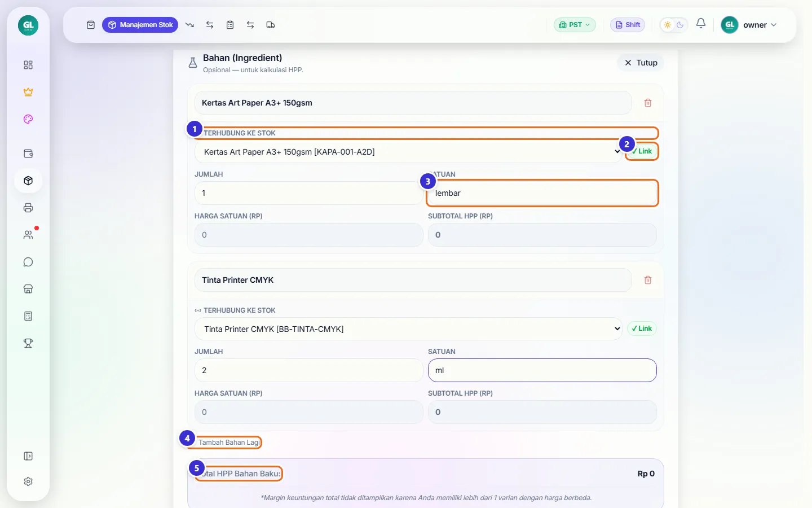Open the owner account menu

[749, 25]
